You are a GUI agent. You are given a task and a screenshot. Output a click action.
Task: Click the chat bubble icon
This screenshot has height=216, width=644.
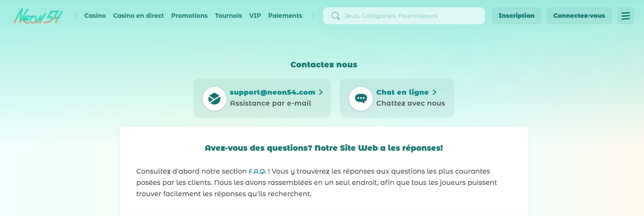tap(361, 99)
